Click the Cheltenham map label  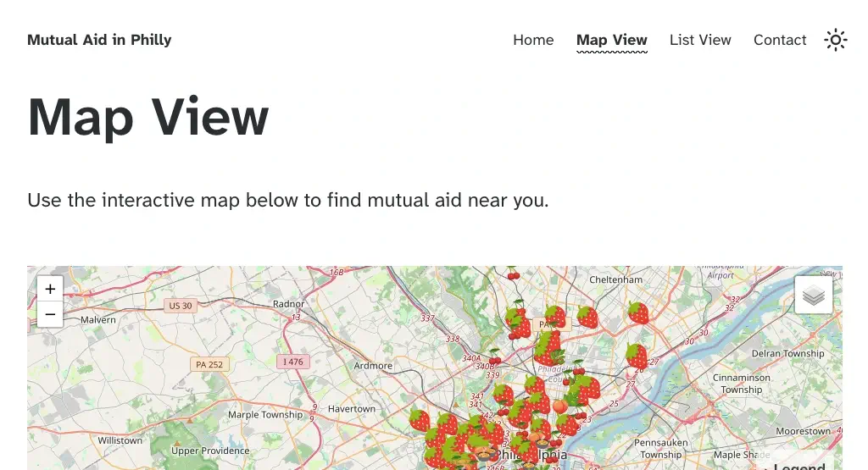point(615,279)
